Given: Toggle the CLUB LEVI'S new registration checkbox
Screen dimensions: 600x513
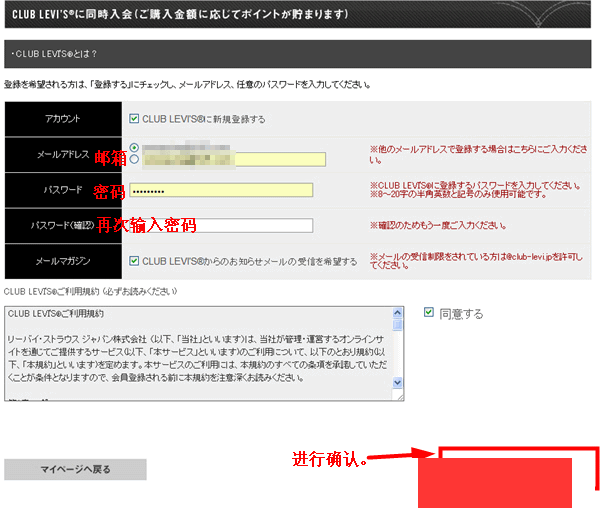Looking at the screenshot, I should pos(134,119).
